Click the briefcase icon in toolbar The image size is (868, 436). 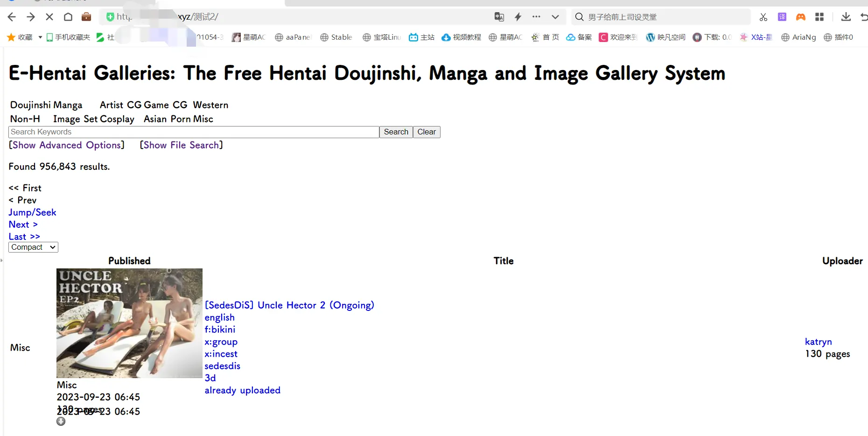86,17
